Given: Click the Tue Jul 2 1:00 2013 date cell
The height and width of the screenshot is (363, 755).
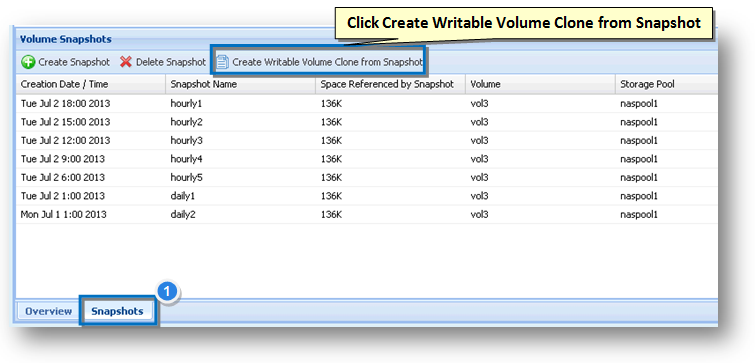Looking at the screenshot, I should coord(91,196).
